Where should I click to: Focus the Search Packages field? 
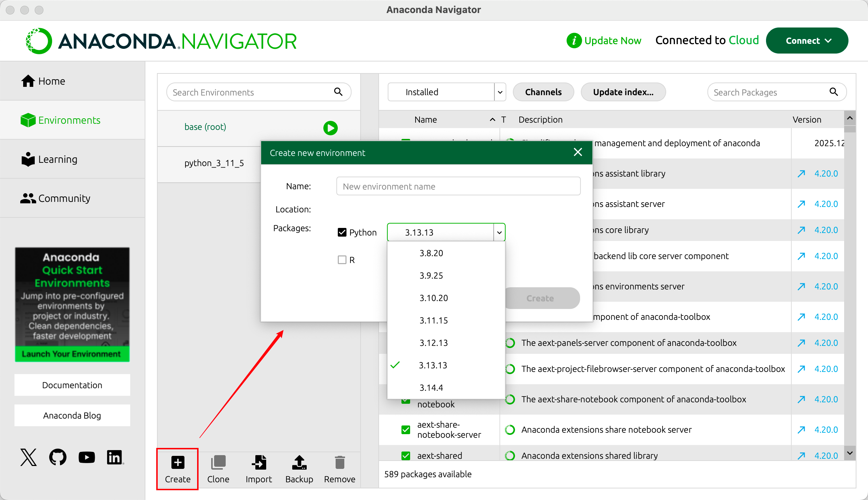coord(777,92)
